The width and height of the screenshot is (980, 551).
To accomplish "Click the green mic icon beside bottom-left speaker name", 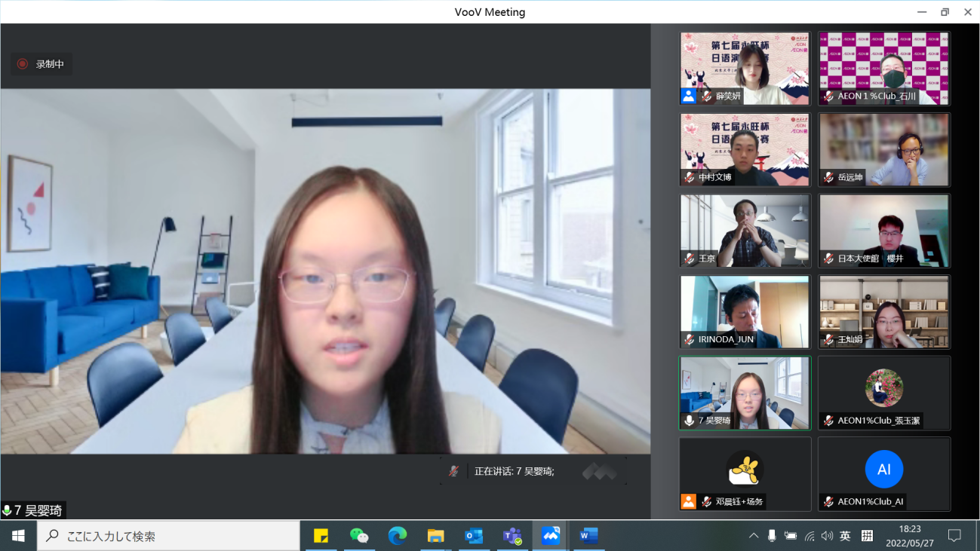I will 8,511.
